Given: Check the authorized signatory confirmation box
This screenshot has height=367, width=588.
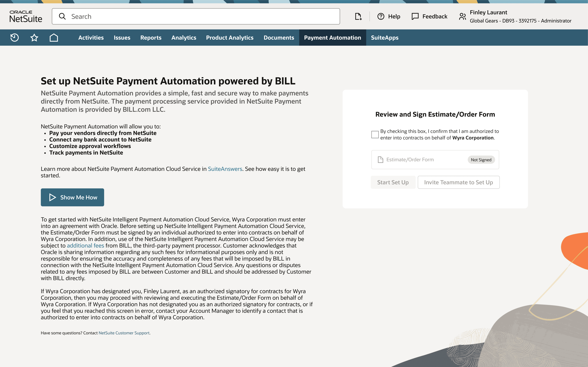Looking at the screenshot, I should click(x=375, y=134).
